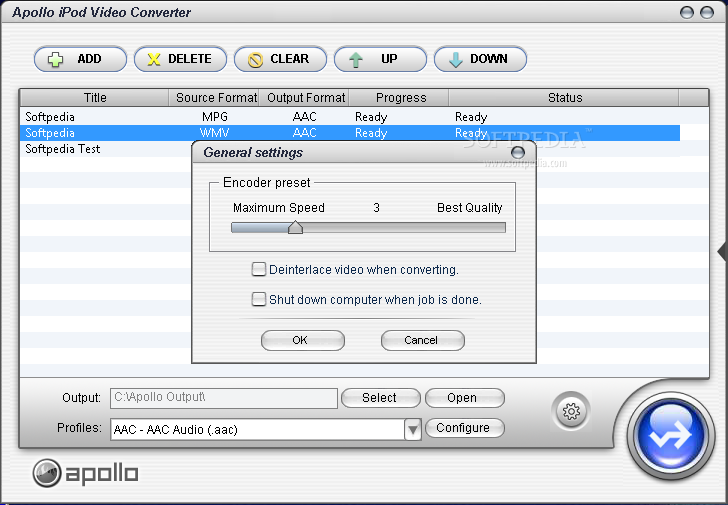Screen dimensions: 728x505
Task: Sort by Title column header
Action: click(95, 98)
